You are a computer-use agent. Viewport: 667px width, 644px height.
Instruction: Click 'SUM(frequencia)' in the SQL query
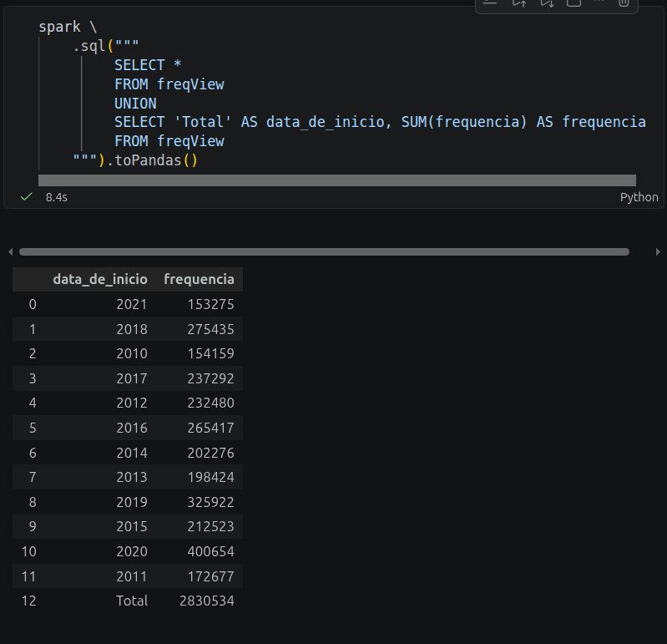pyautogui.click(x=464, y=122)
